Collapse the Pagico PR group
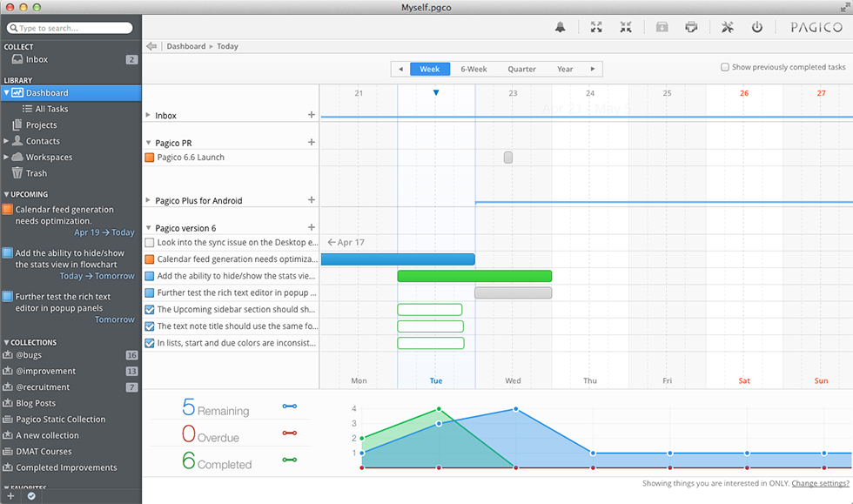 148,143
